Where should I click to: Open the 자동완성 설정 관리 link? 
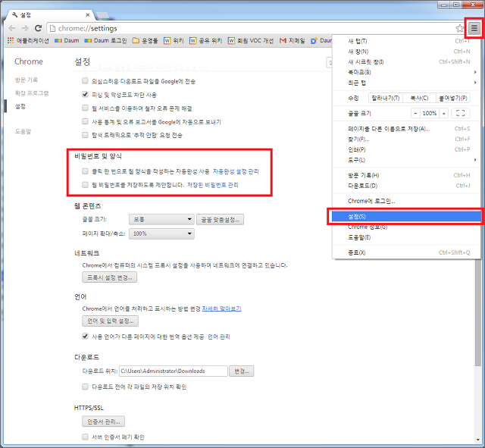pyautogui.click(x=236, y=171)
